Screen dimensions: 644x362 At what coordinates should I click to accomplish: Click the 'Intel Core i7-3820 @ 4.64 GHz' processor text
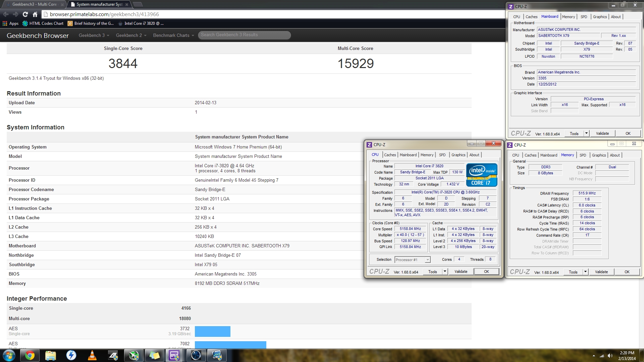point(224,166)
